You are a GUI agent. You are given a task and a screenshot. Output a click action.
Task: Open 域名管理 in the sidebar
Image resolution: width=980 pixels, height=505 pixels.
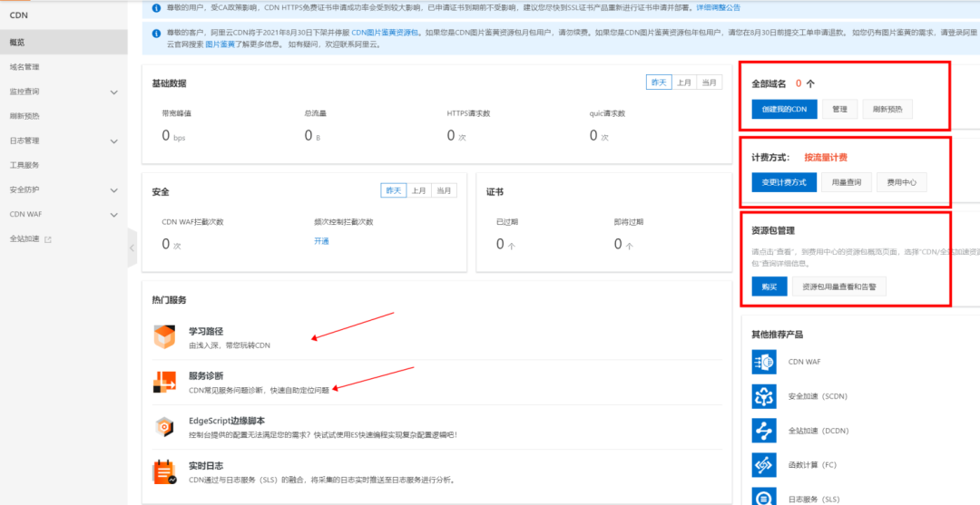64,67
